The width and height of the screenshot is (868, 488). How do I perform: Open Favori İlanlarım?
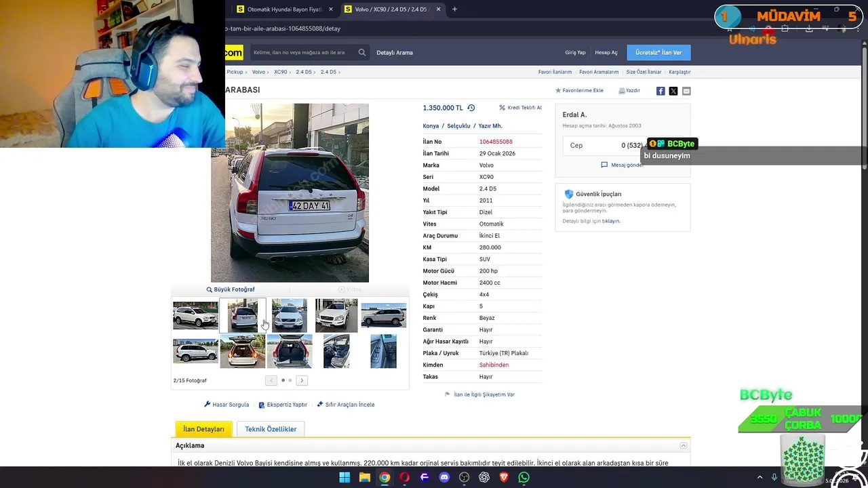tap(555, 72)
